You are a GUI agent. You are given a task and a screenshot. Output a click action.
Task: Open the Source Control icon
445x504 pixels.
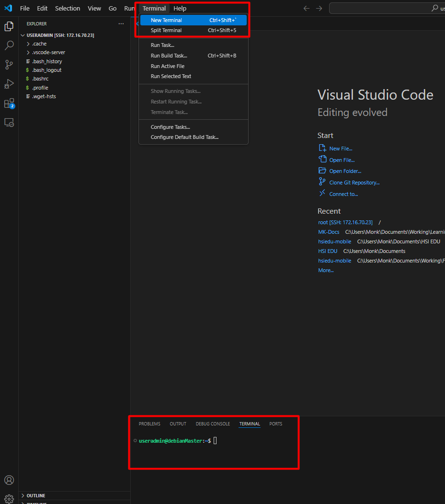[x=9, y=65]
